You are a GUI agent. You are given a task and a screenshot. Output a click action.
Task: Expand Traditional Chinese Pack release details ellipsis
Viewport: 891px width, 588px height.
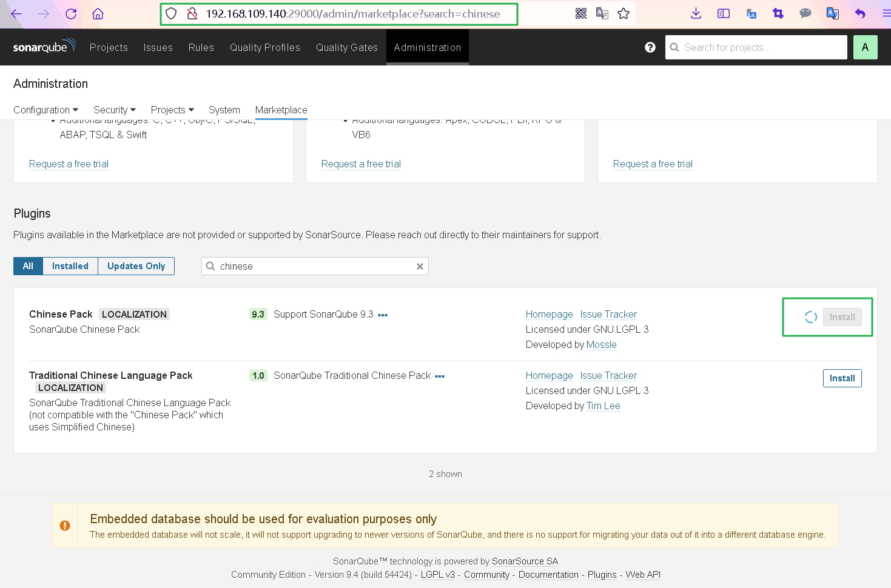coord(440,376)
